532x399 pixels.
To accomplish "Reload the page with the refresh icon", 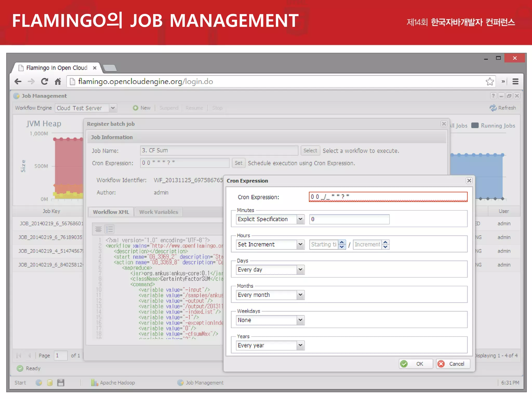I will 45,82.
